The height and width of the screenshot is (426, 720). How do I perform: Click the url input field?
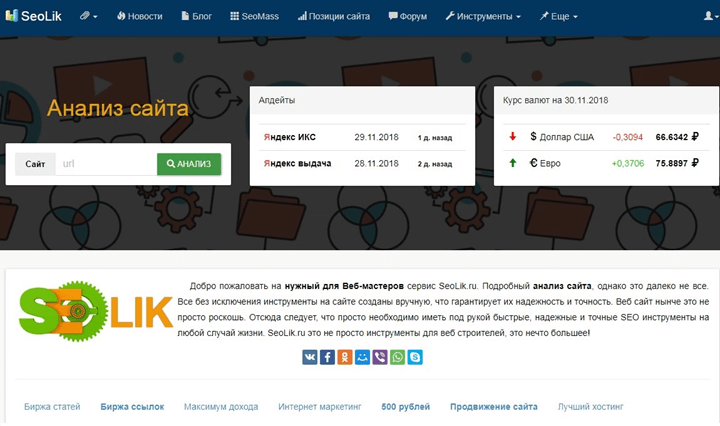pos(106,164)
